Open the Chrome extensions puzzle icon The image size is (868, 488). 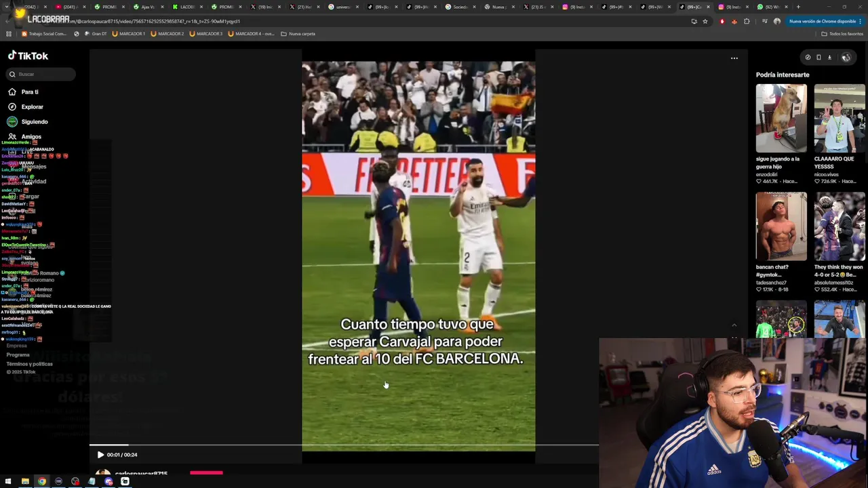tap(747, 21)
